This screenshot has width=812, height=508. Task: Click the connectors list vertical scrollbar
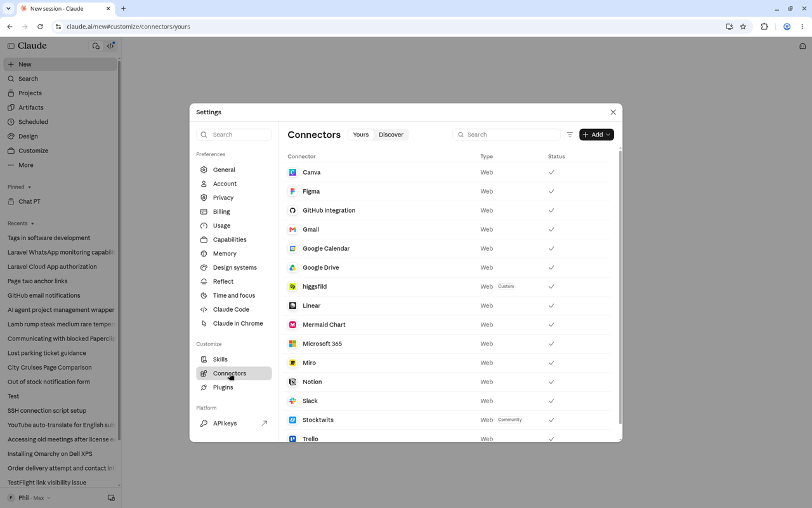tap(620, 287)
